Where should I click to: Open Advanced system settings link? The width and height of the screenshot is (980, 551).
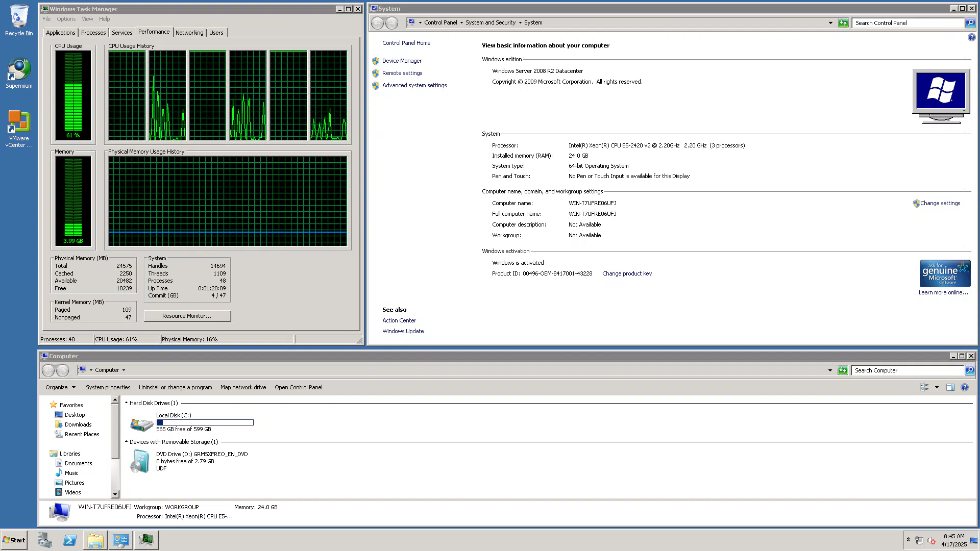point(414,85)
